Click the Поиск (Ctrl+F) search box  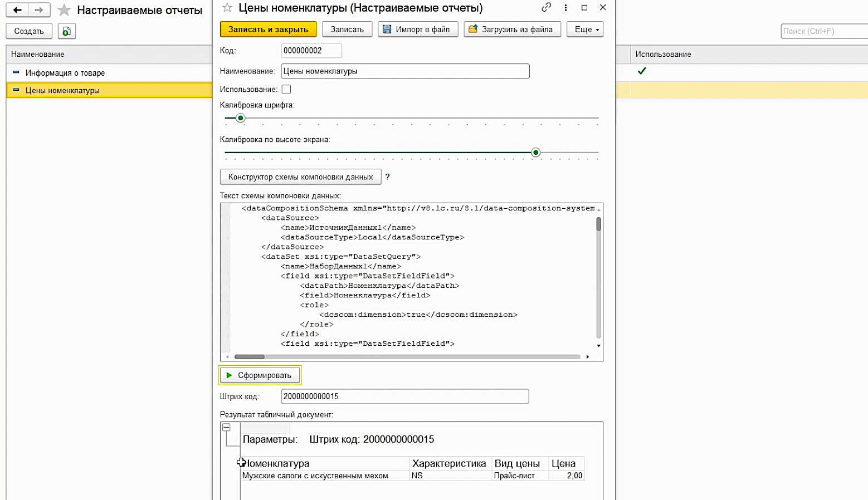pos(824,31)
